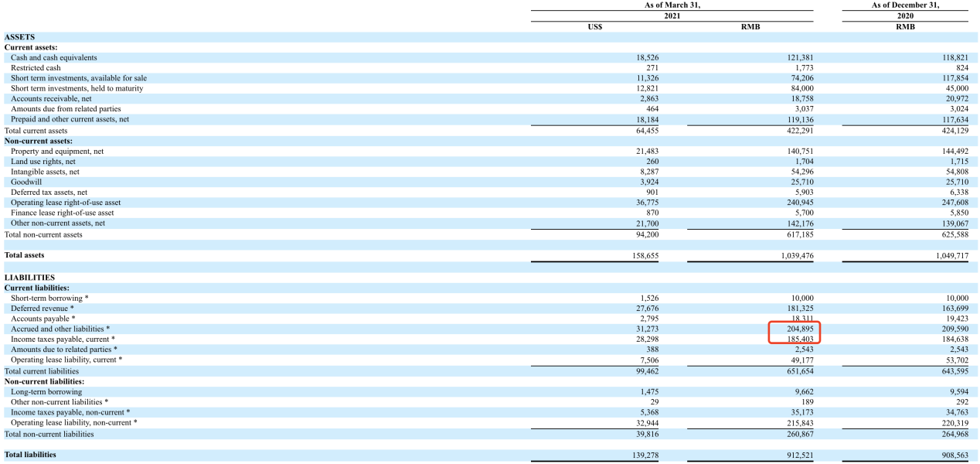
Task: Select the 'Deferred revenue *' row label
Action: click(x=43, y=309)
